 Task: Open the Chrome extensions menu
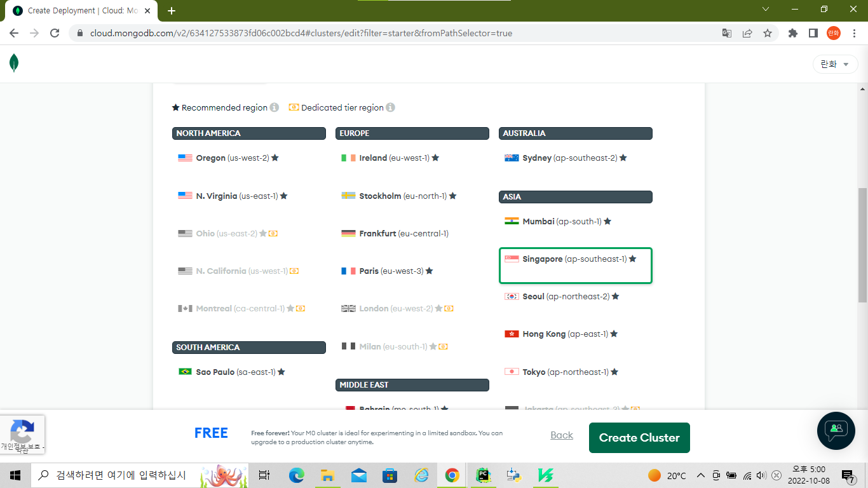[793, 33]
